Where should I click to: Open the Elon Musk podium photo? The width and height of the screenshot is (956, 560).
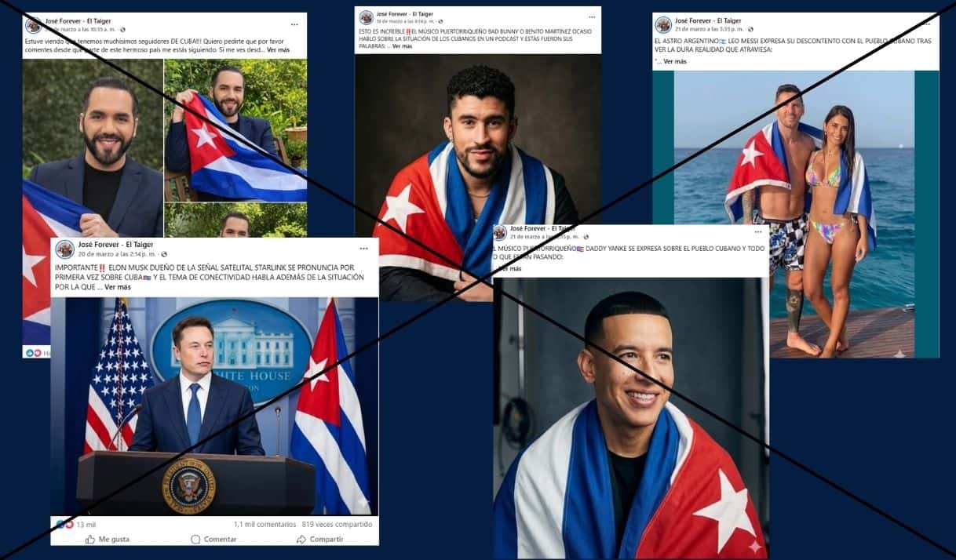(214, 405)
